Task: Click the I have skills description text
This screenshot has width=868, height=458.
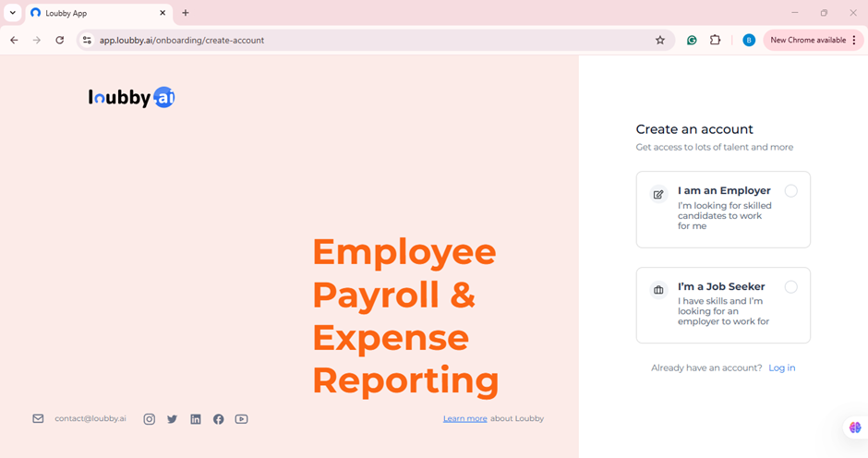Action: [723, 311]
